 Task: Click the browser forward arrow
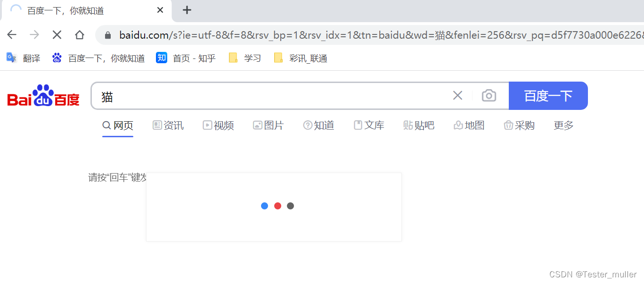coord(34,35)
